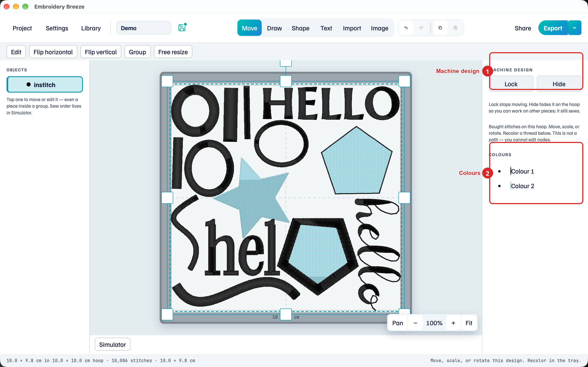Click the paste clipboard icon
Image resolution: width=588 pixels, height=367 pixels.
point(455,28)
